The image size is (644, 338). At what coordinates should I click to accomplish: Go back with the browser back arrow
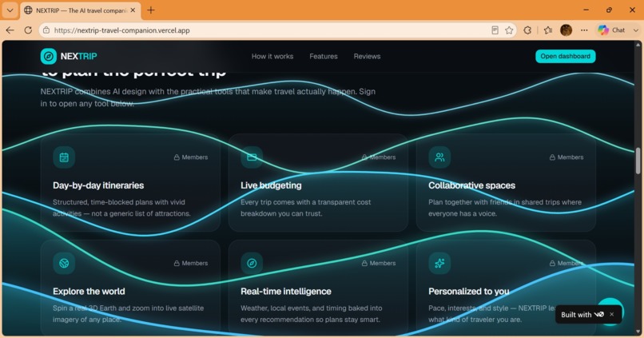pyautogui.click(x=10, y=30)
